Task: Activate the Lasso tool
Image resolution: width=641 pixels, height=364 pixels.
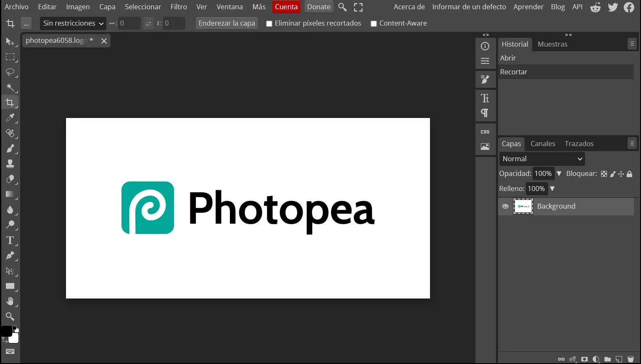Action: [x=11, y=72]
